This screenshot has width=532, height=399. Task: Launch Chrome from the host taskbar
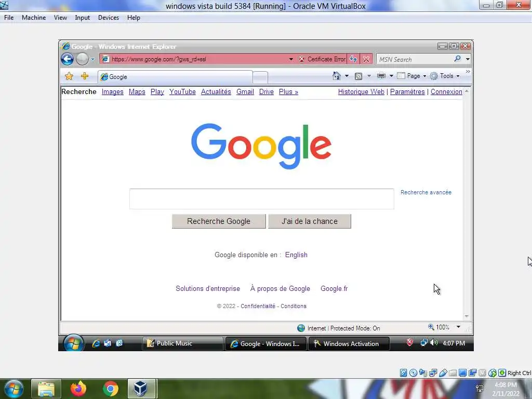click(110, 389)
